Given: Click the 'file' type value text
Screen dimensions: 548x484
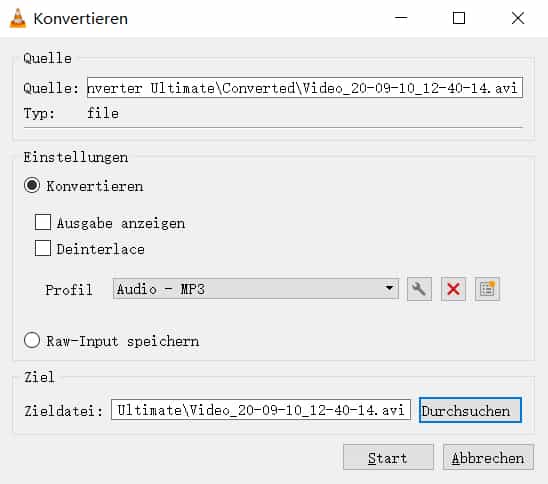Looking at the screenshot, I should click(x=103, y=113).
